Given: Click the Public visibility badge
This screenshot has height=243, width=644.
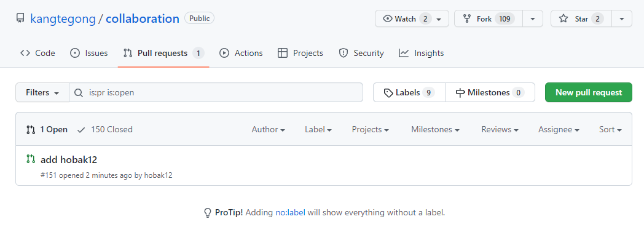Looking at the screenshot, I should [x=200, y=18].
